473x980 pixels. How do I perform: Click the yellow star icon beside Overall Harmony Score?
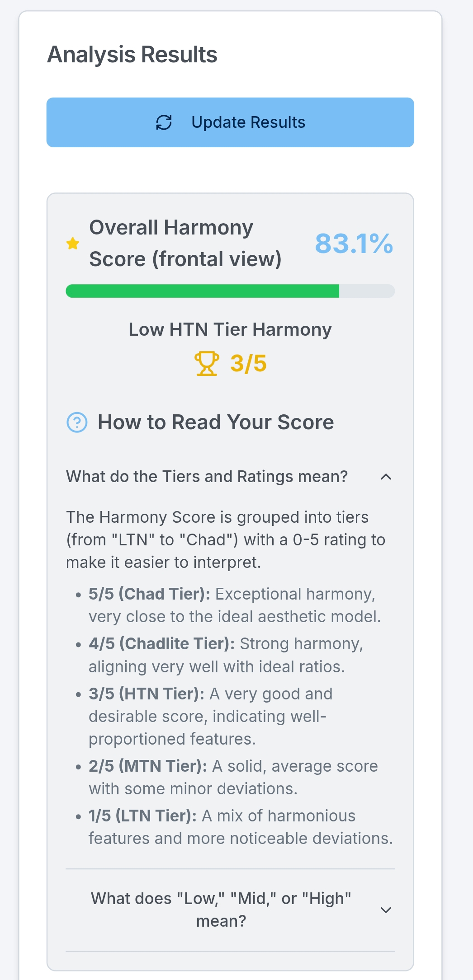[x=73, y=244]
